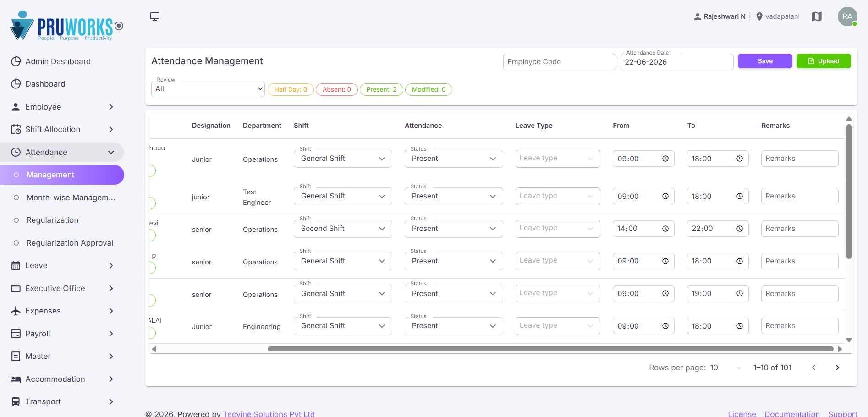This screenshot has height=417, width=868.
Task: Click clock icon on the 22:00 To time
Action: click(740, 229)
